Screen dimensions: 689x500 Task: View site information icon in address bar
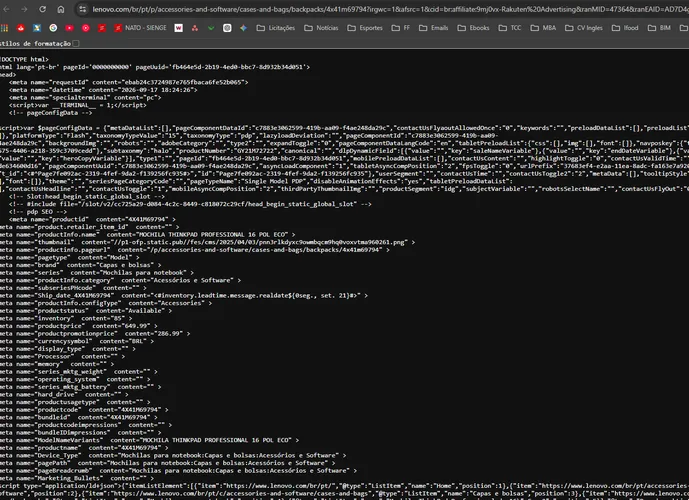pos(82,9)
